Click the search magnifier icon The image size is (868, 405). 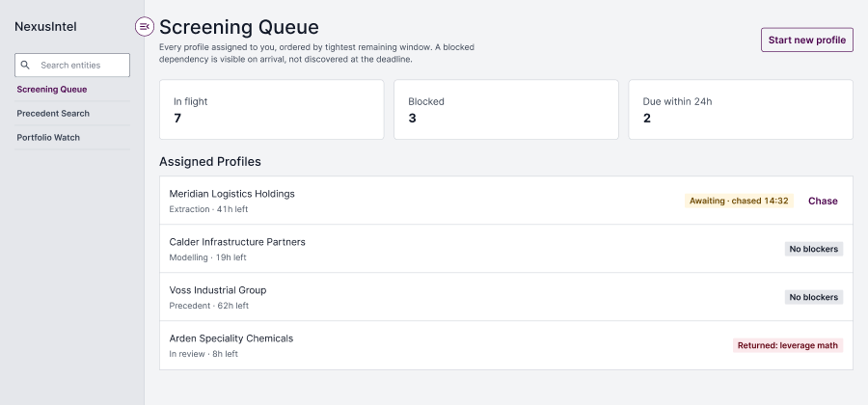pos(25,66)
